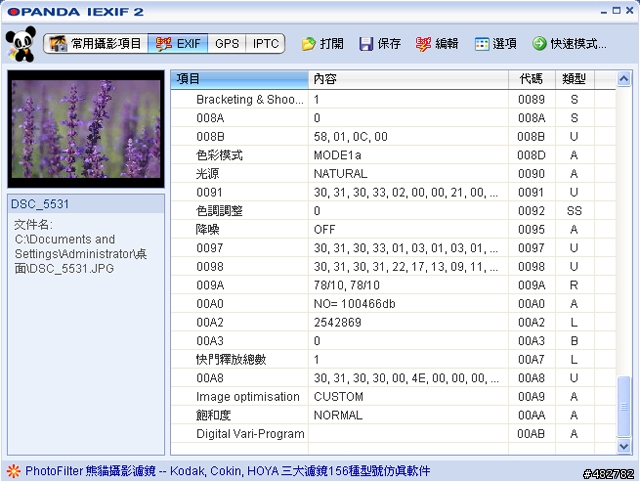The image size is (640, 482).
Task: Click the scrollbar down arrow
Action: pos(624,446)
